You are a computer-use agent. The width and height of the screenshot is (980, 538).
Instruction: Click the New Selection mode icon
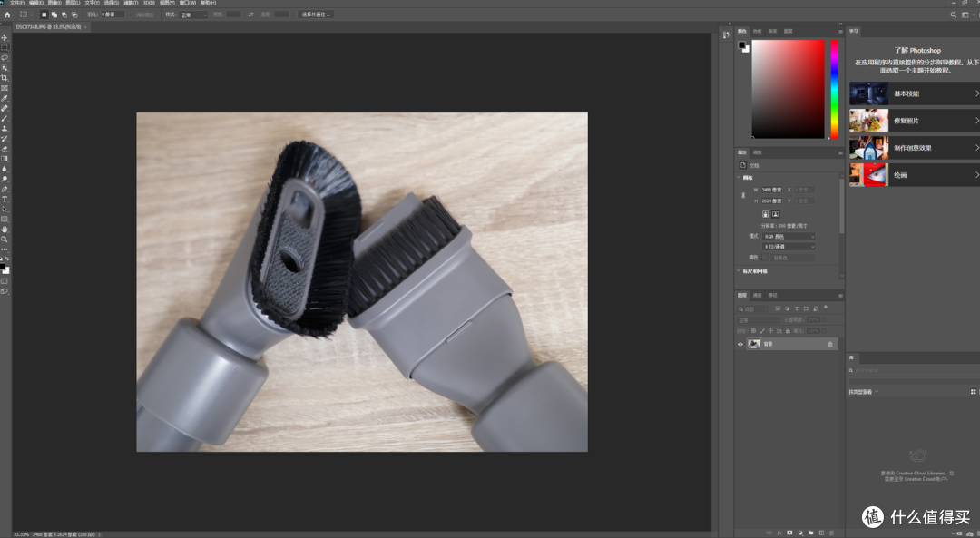click(44, 15)
